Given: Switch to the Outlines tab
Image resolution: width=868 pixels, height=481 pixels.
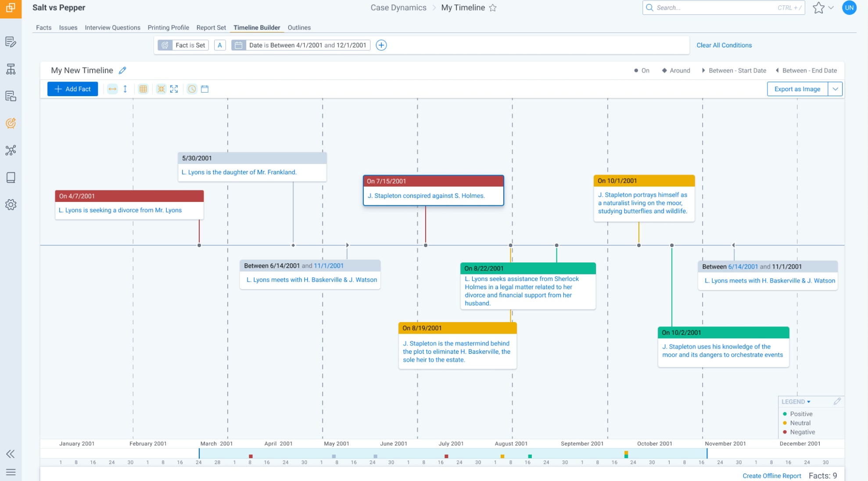Looking at the screenshot, I should (299, 27).
